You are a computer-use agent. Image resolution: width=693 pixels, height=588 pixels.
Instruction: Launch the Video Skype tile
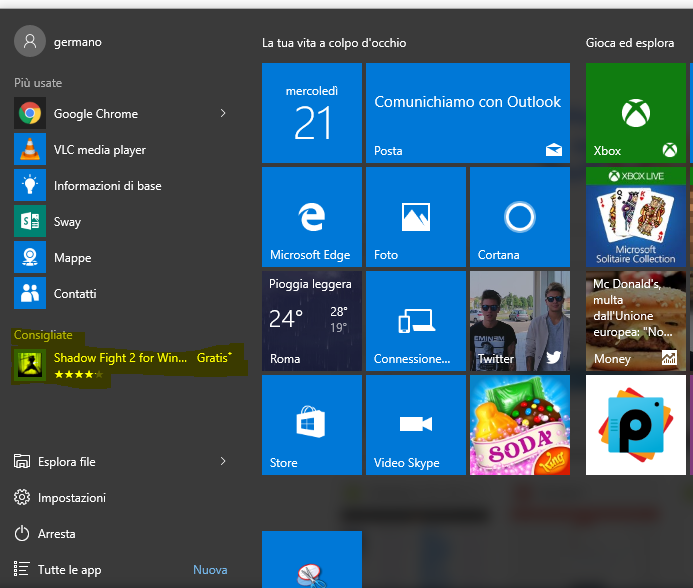click(415, 425)
